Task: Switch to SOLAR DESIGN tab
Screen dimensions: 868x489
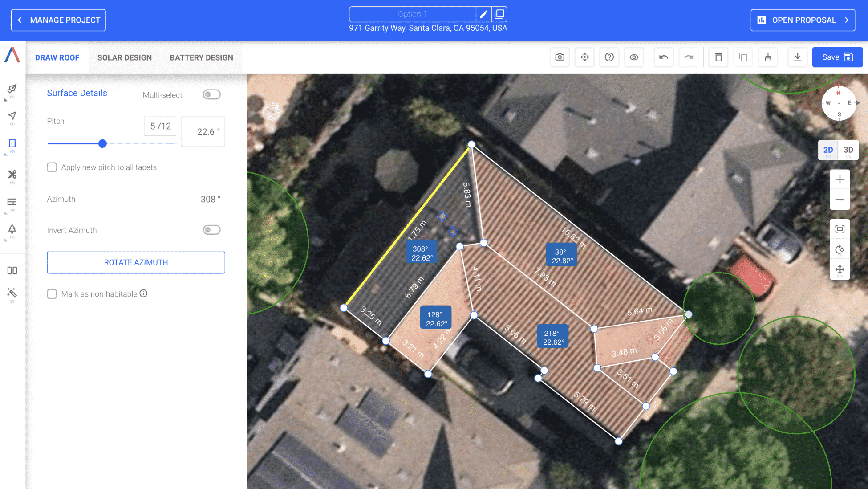Action: [125, 57]
